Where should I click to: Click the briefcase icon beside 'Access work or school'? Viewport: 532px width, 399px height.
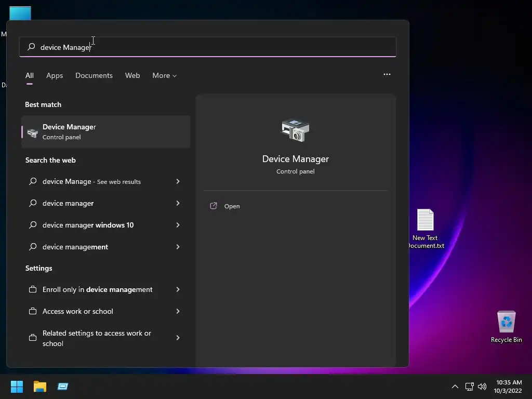click(x=33, y=311)
